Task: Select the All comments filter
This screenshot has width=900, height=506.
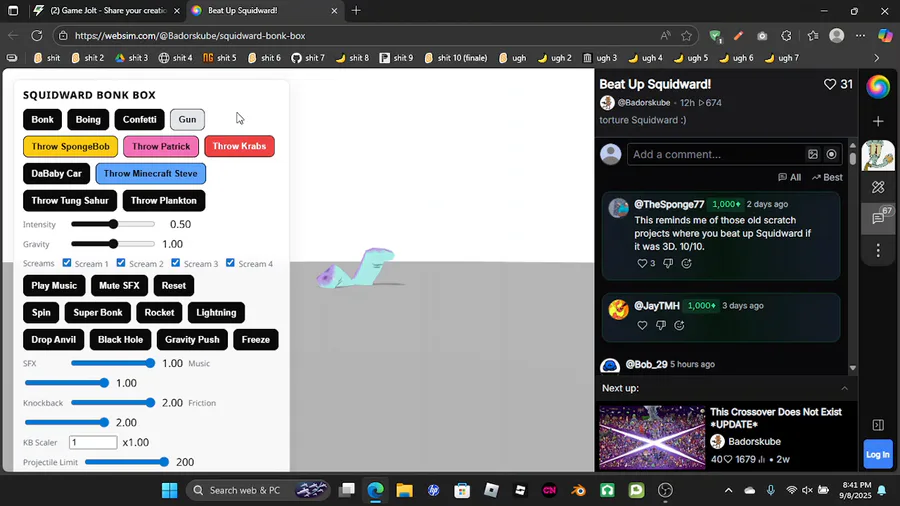Action: 789,177
